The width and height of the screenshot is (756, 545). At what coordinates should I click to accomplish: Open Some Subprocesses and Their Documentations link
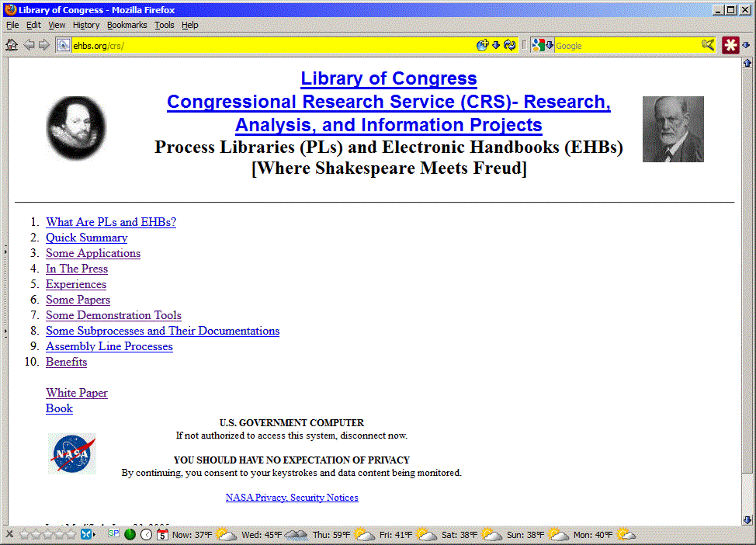[x=162, y=331]
